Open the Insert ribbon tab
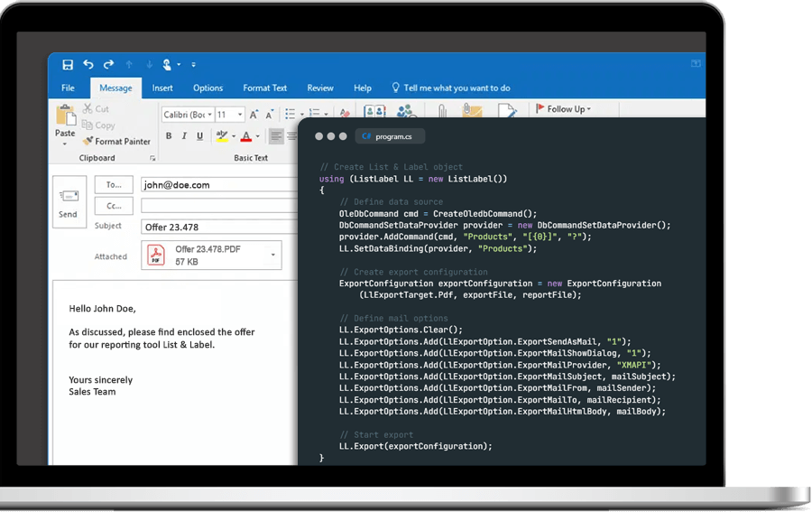 [x=162, y=88]
